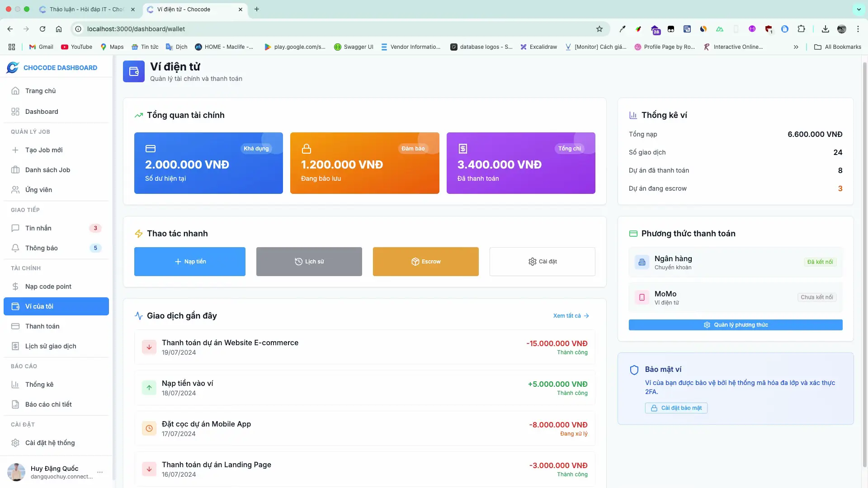The width and height of the screenshot is (868, 488).
Task: Toggle MoMo payment method connection
Action: tap(816, 297)
